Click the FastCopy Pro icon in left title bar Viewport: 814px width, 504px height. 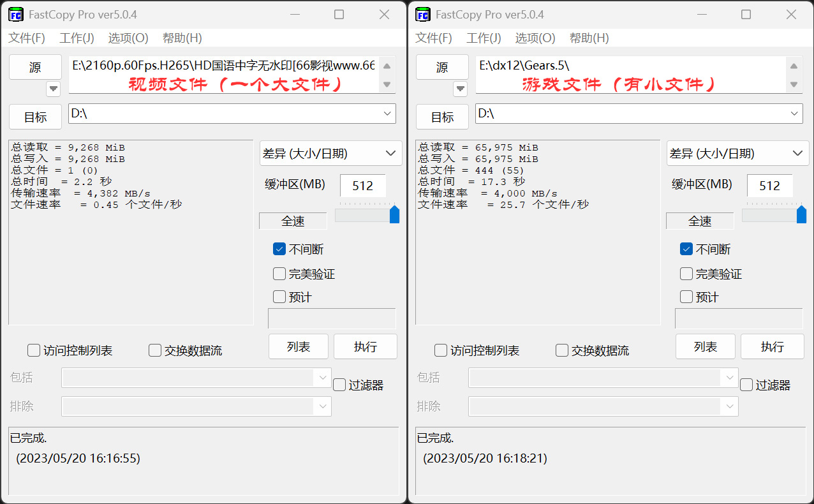click(15, 14)
